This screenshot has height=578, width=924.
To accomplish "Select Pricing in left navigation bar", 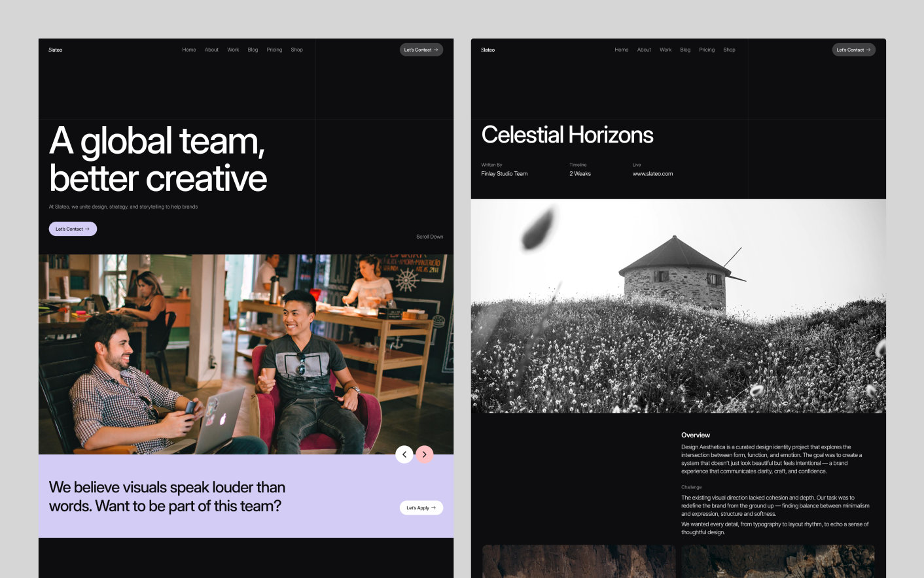I will (x=274, y=50).
